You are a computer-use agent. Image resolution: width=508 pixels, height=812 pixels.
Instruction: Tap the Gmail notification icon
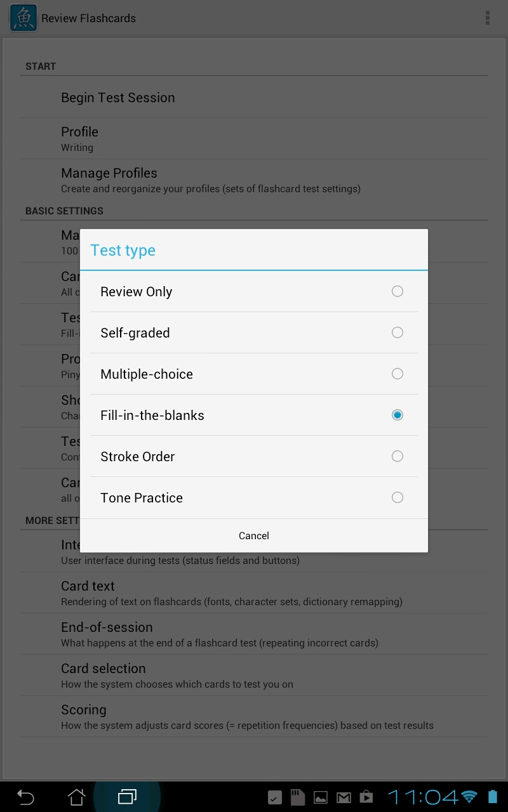(344, 797)
